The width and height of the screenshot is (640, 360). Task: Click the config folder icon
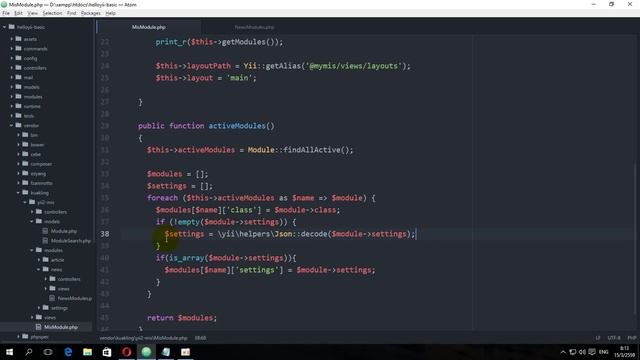click(x=18, y=58)
